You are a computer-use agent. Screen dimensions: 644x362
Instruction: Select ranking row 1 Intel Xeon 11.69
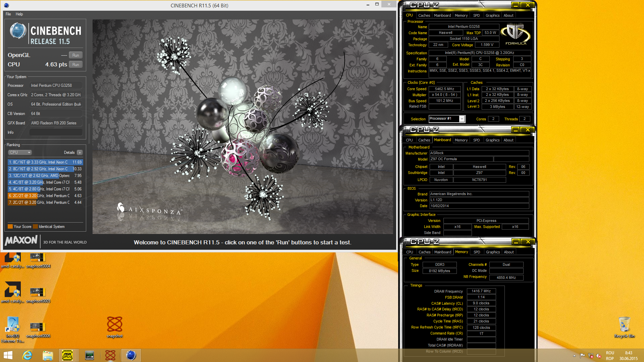click(45, 162)
